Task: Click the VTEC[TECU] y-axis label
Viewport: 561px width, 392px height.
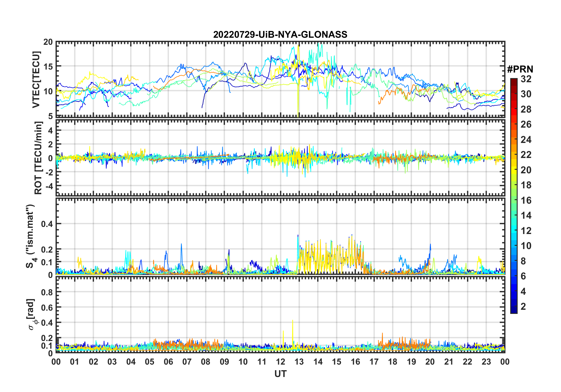Action: [x=36, y=80]
